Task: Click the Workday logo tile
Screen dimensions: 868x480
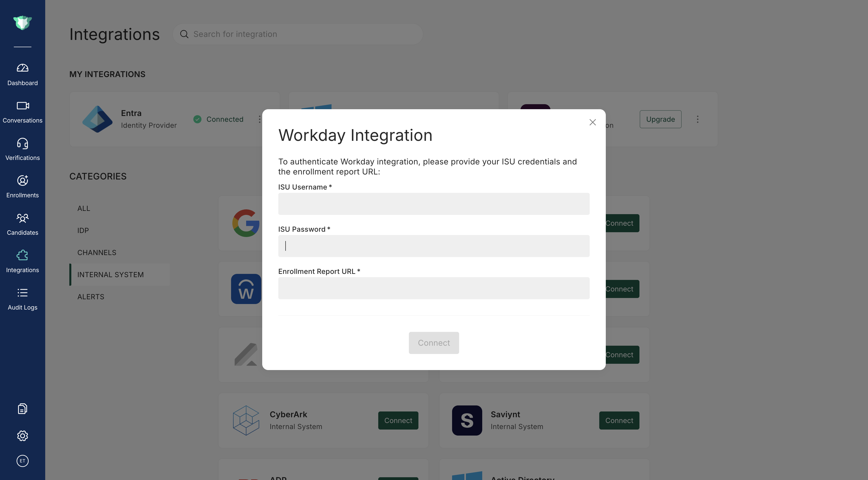Action: (246, 289)
